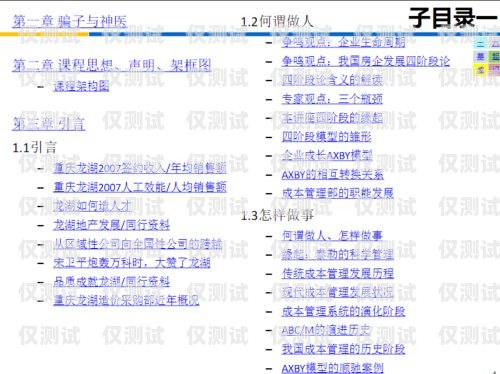Click the cyan 二 navigation box

click(480, 43)
